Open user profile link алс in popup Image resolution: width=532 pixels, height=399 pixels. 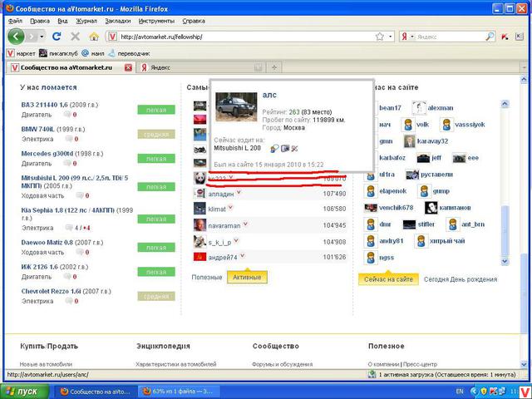pos(269,95)
